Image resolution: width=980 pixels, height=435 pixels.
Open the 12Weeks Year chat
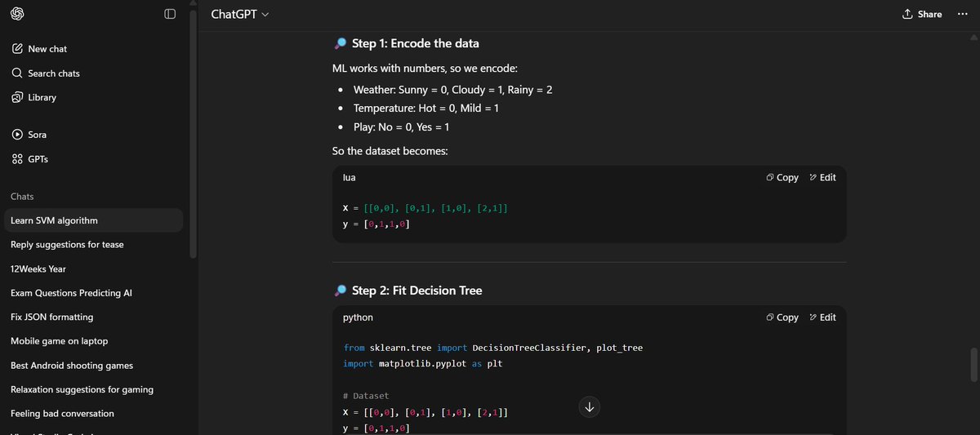coord(95,269)
